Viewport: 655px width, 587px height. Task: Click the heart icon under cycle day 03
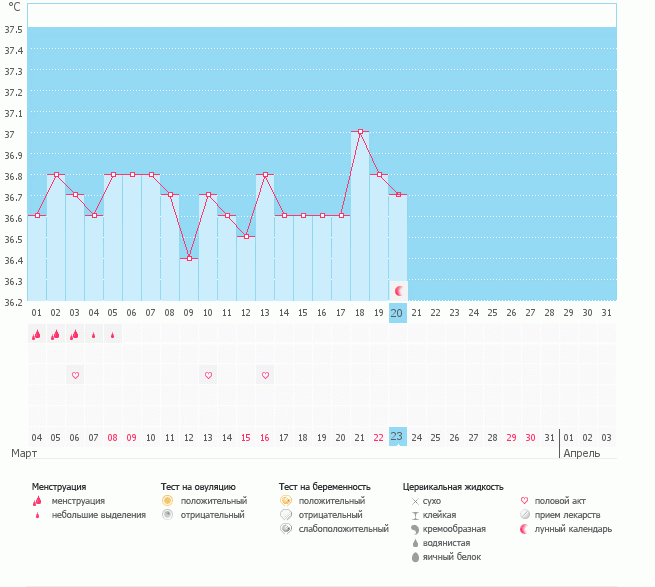pyautogui.click(x=75, y=375)
